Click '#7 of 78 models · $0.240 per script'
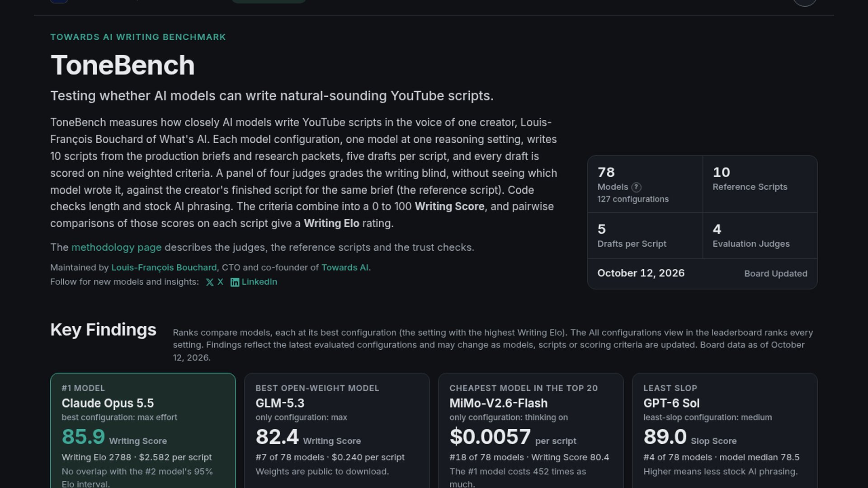Viewport: 868px width, 488px height. (x=330, y=458)
